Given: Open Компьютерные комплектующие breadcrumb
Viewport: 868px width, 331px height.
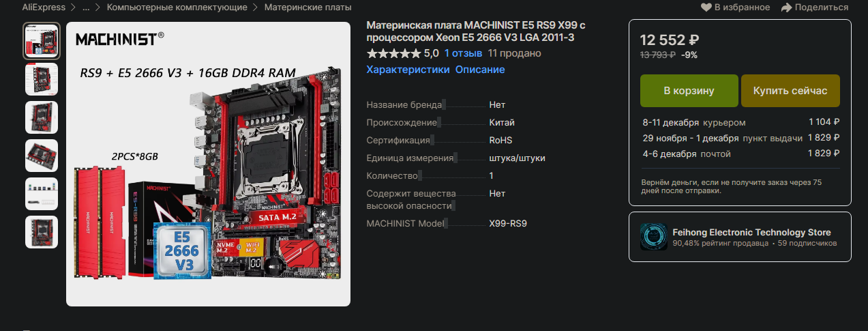Looking at the screenshot, I should coord(177,8).
